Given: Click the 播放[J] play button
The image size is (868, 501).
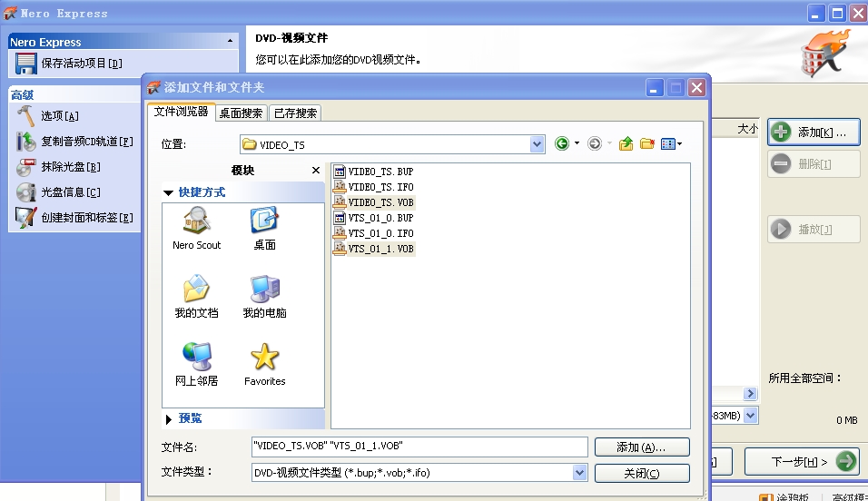Looking at the screenshot, I should (x=814, y=230).
